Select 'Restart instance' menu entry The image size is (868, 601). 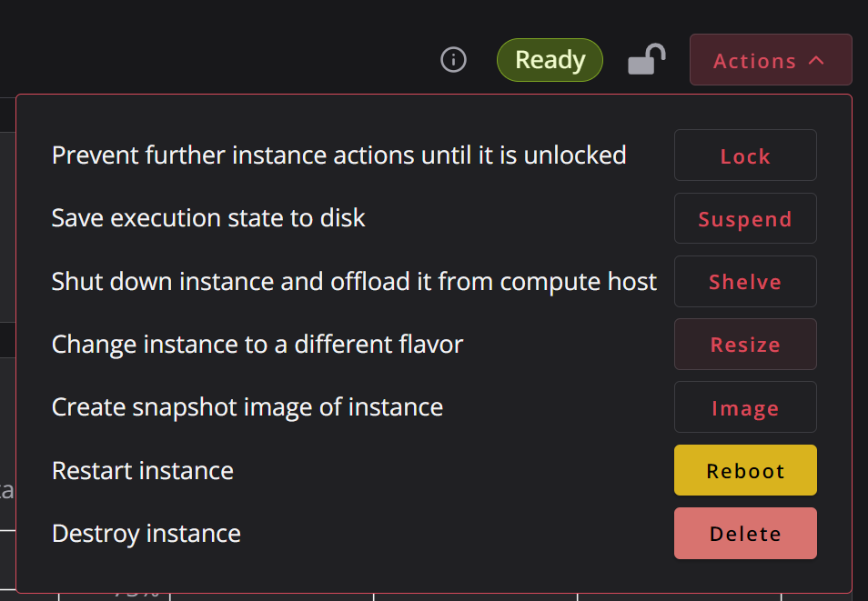[142, 471]
